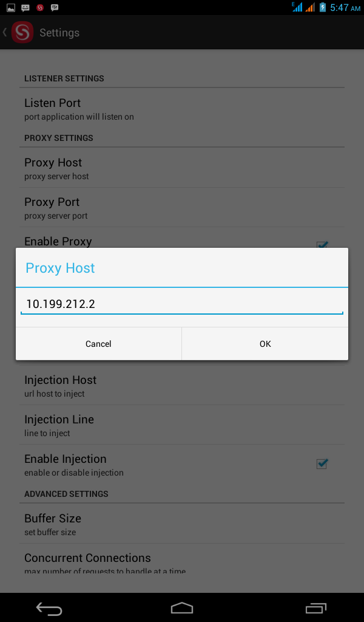Open the Listen Port setting

[182, 108]
